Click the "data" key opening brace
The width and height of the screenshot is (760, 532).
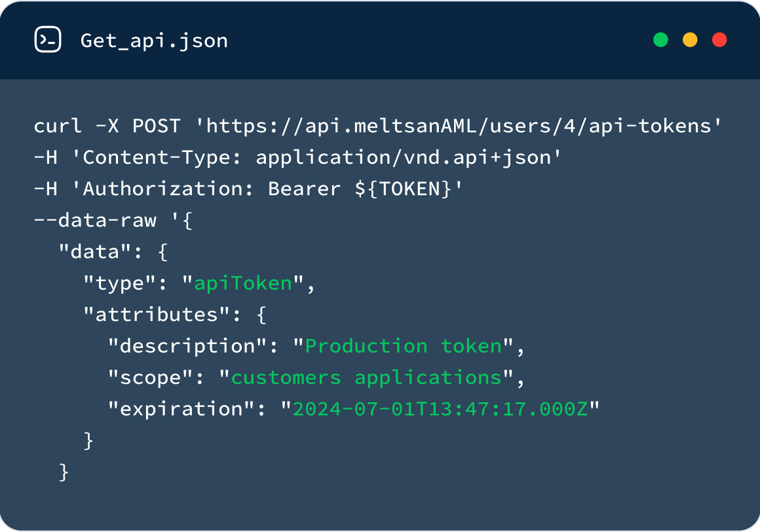pos(163,252)
